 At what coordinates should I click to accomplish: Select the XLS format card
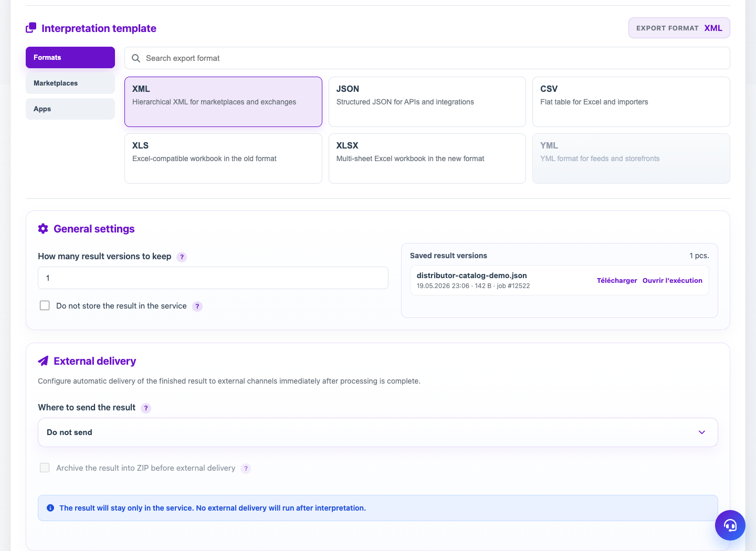point(223,158)
